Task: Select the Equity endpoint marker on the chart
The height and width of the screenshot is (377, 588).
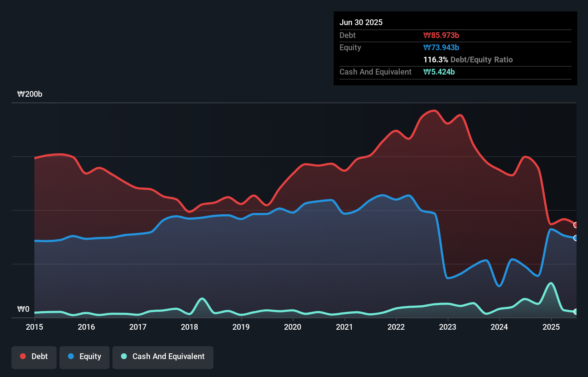Action: [x=575, y=238]
